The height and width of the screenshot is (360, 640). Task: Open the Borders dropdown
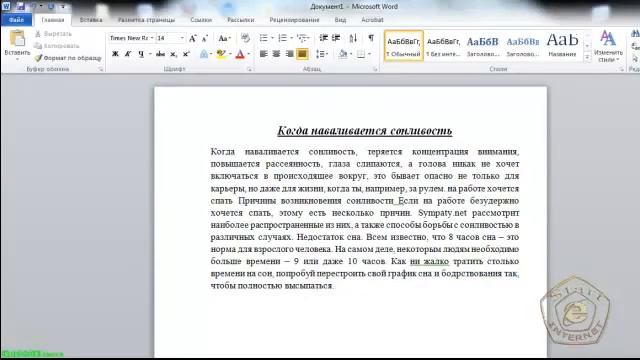tap(369, 54)
